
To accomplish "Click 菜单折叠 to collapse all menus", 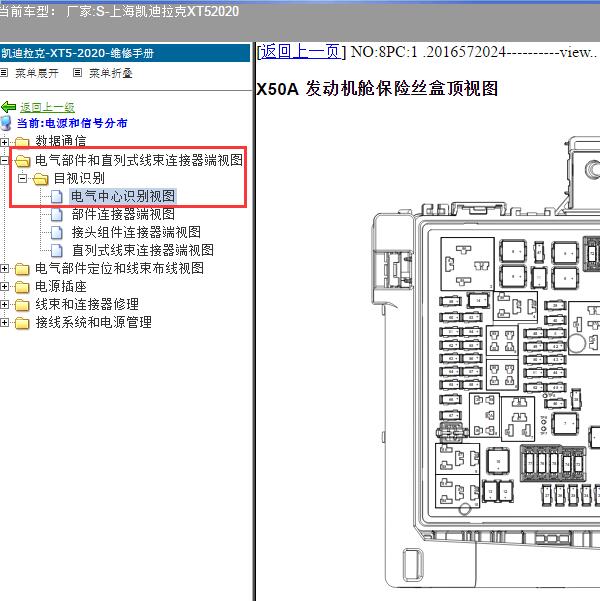I will pos(111,73).
